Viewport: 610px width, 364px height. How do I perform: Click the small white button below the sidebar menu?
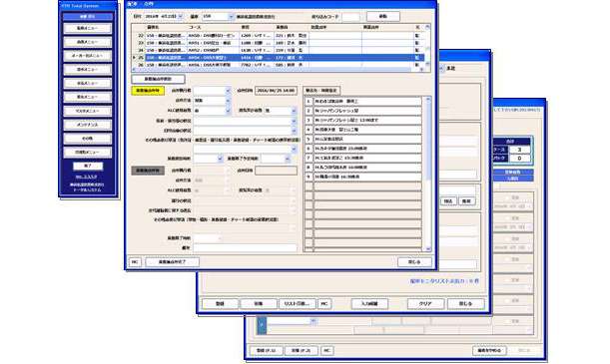tap(88, 166)
